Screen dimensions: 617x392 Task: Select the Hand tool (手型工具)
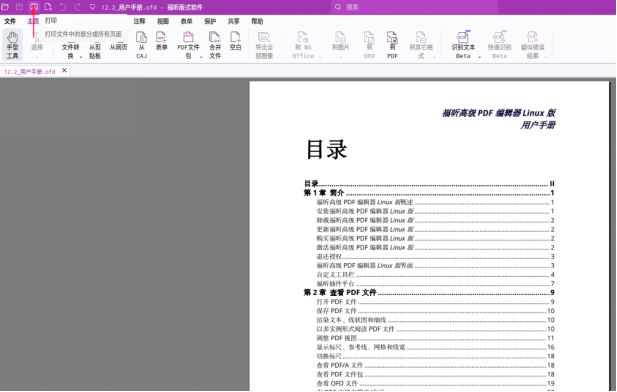(12, 45)
